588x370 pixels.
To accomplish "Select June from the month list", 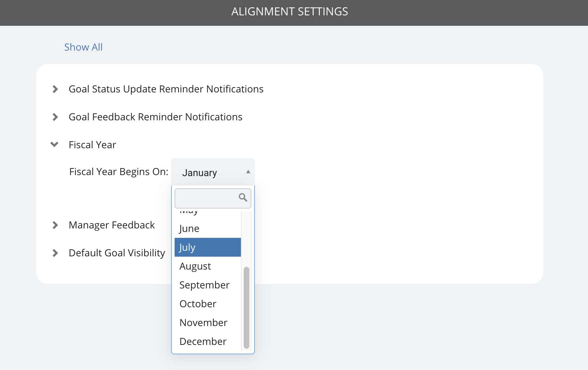I will [208, 228].
